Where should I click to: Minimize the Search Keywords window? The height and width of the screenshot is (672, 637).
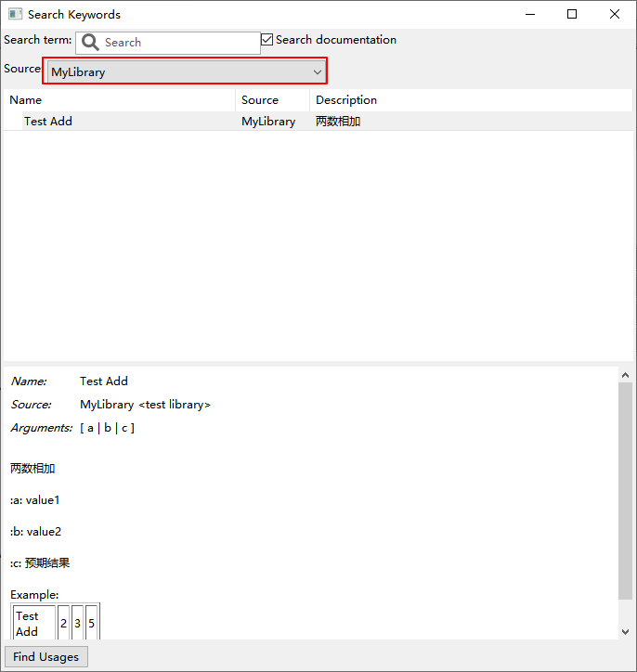point(530,14)
